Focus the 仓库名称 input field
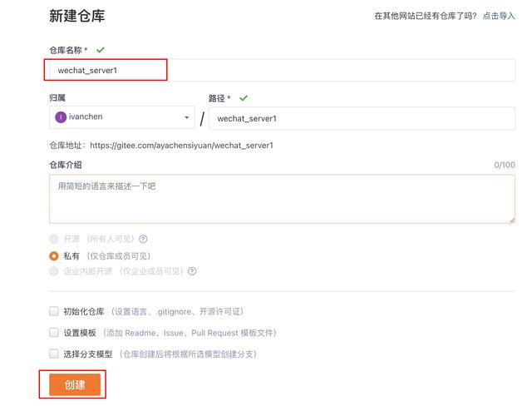532x406 pixels. 282,70
